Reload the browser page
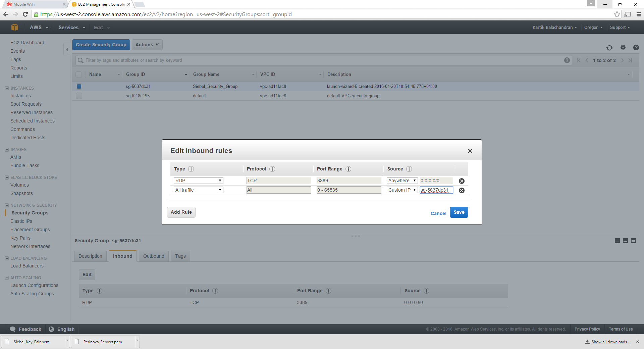The image size is (644, 349). (25, 14)
